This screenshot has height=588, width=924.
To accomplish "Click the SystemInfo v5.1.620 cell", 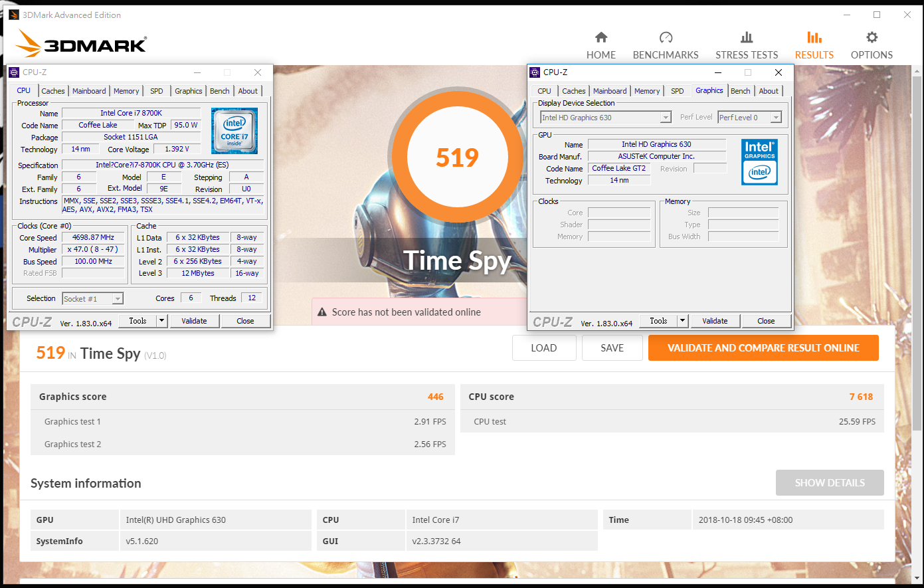I will pos(215,541).
